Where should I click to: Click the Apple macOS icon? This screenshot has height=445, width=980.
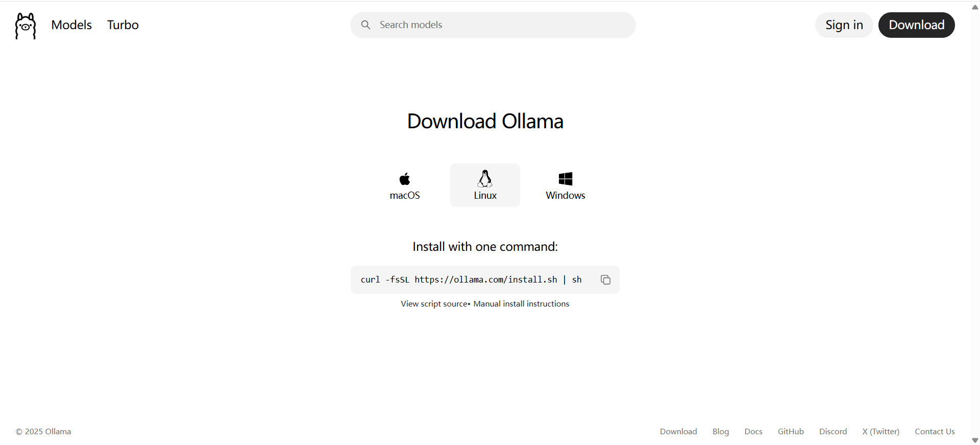[x=405, y=179]
